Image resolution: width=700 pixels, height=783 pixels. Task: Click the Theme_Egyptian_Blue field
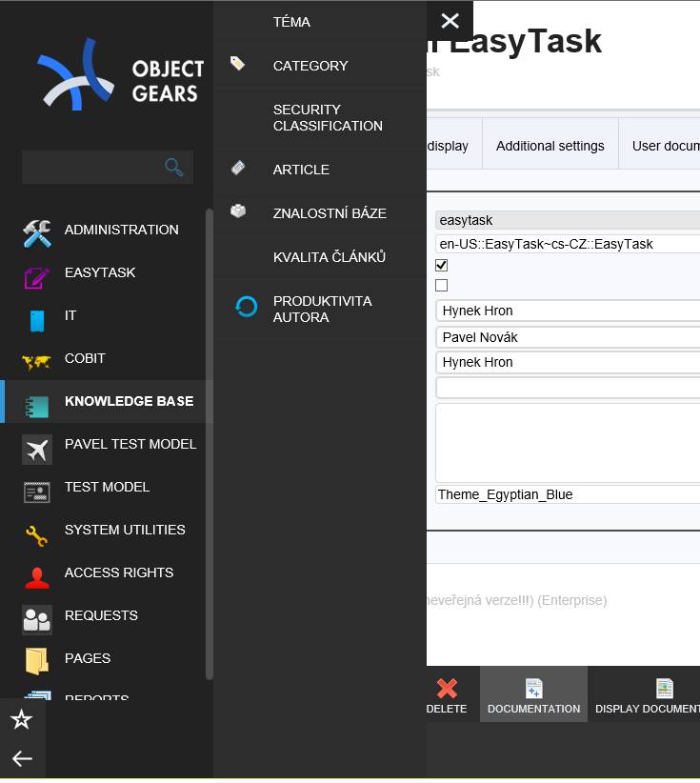tap(568, 494)
